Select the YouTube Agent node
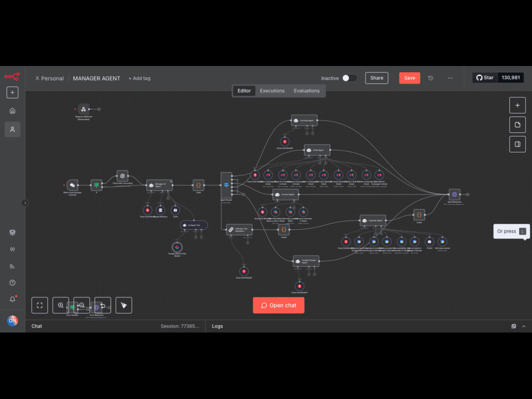The height and width of the screenshot is (399, 532). click(x=304, y=120)
